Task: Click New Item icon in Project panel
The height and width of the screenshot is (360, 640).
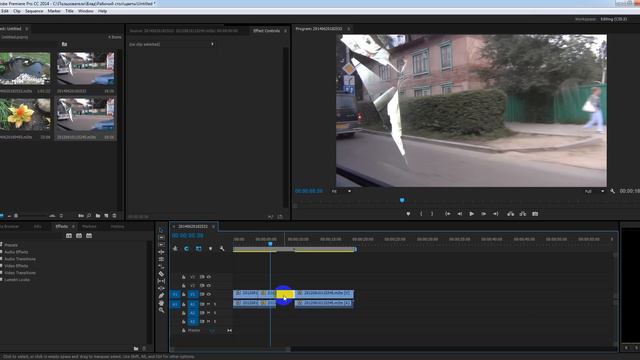Action: tap(106, 216)
